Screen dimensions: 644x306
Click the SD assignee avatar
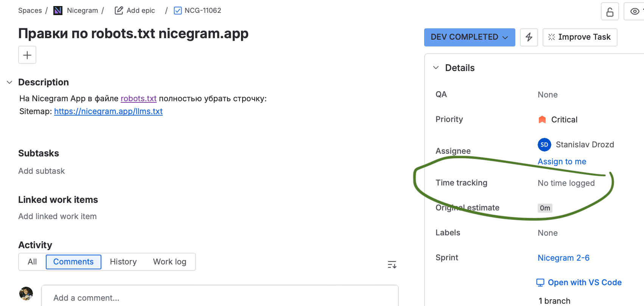[544, 145]
